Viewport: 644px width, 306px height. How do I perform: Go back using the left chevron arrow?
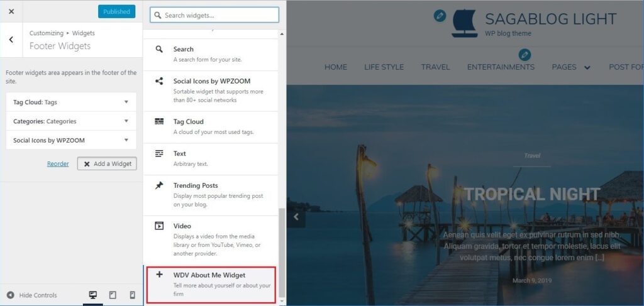tap(11, 40)
